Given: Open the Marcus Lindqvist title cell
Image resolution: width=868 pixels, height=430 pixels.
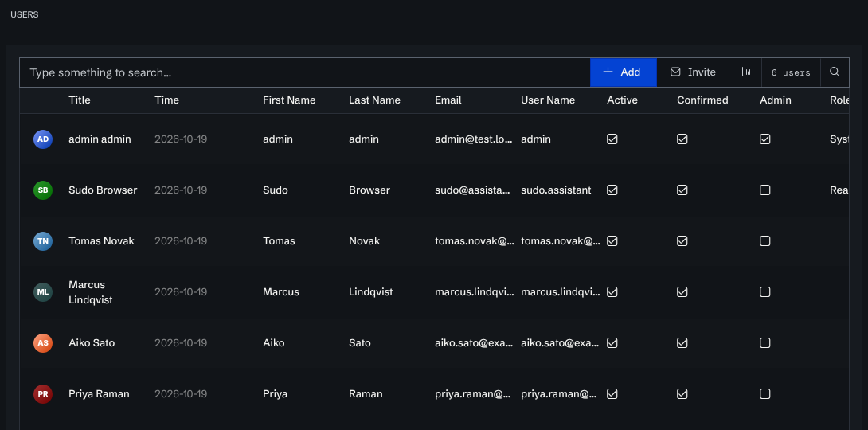Looking at the screenshot, I should (91, 292).
